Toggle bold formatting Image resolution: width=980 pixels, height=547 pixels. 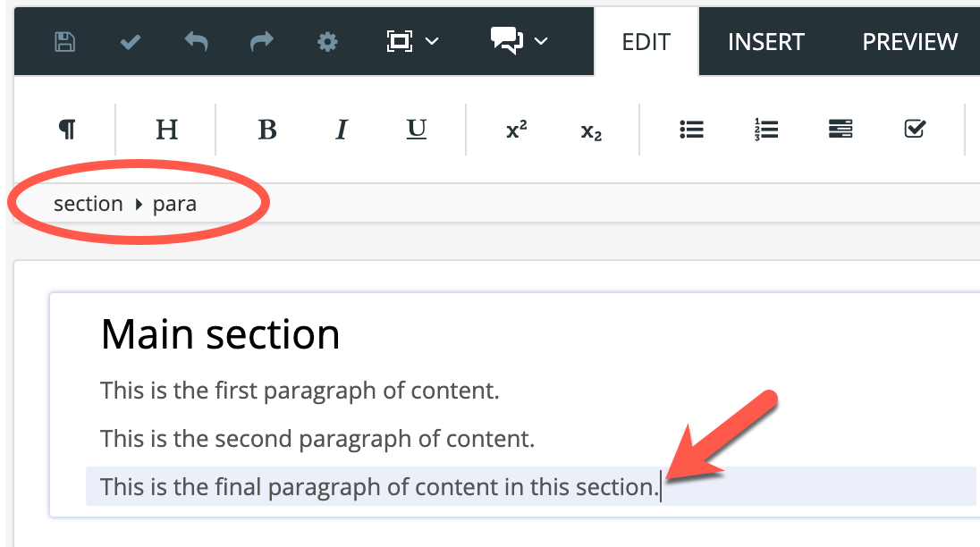coord(266,130)
